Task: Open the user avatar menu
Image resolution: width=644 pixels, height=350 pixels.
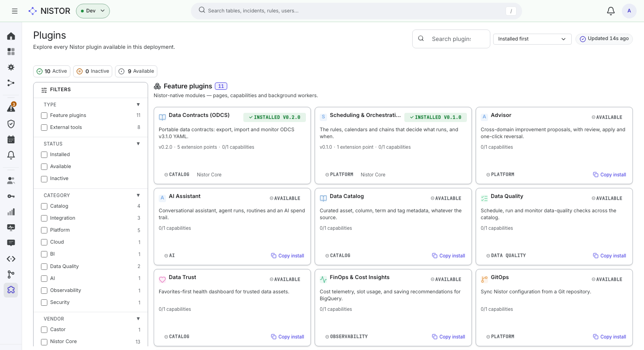Action: click(x=629, y=11)
